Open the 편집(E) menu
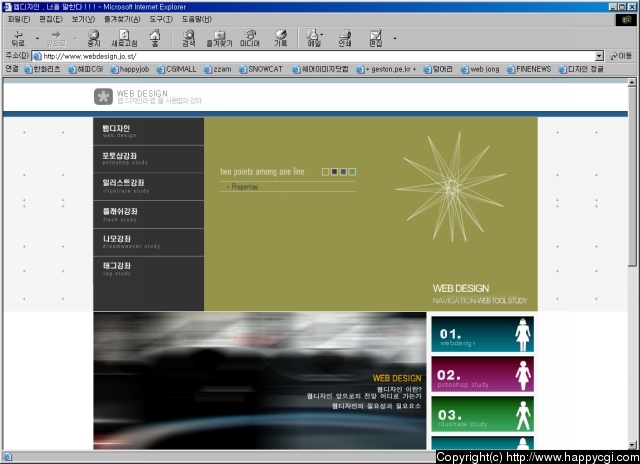640x464 pixels. point(51,19)
